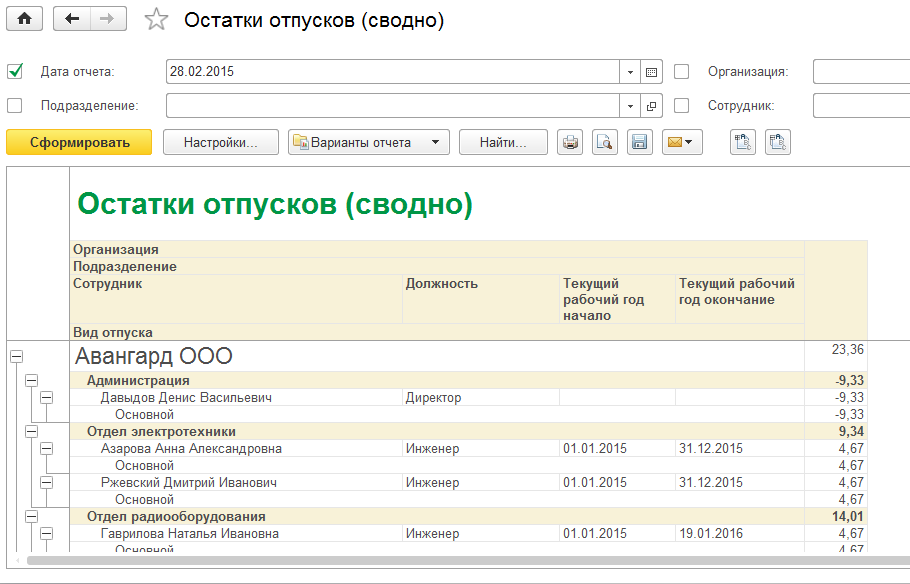Uncheck the Дата отчета checkbox
Viewport: 910px width, 584px height.
(x=15, y=72)
